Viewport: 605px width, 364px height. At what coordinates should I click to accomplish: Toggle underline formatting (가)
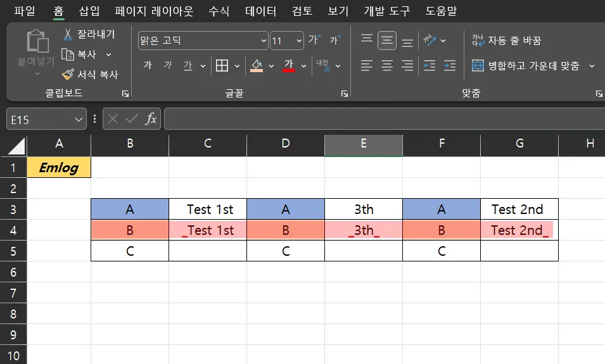(188, 66)
